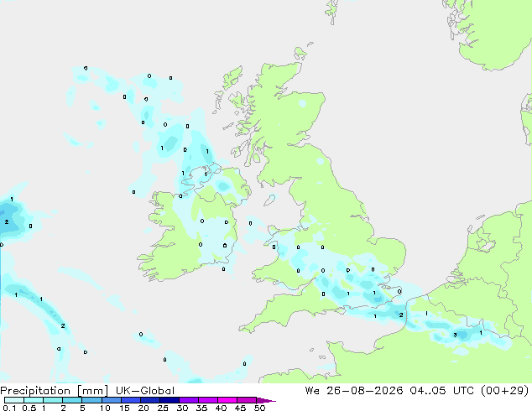Viewport: 532px width, 411px height.
Task: Click the 35–40 mm violet legend swatch
Action: (208, 400)
